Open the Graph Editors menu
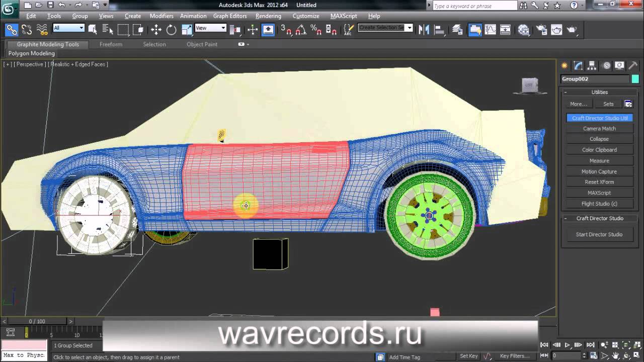Screen dimensions: 644x362 [230, 16]
